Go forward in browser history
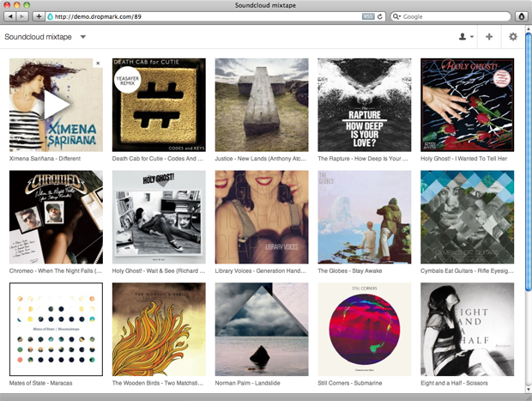The image size is (532, 401). (22, 16)
